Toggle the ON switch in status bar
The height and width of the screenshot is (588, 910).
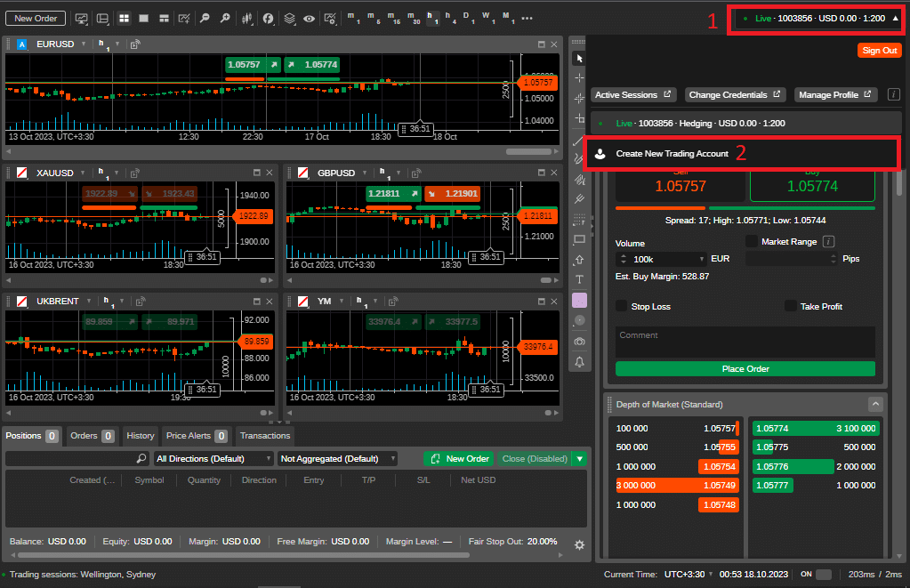(x=824, y=574)
